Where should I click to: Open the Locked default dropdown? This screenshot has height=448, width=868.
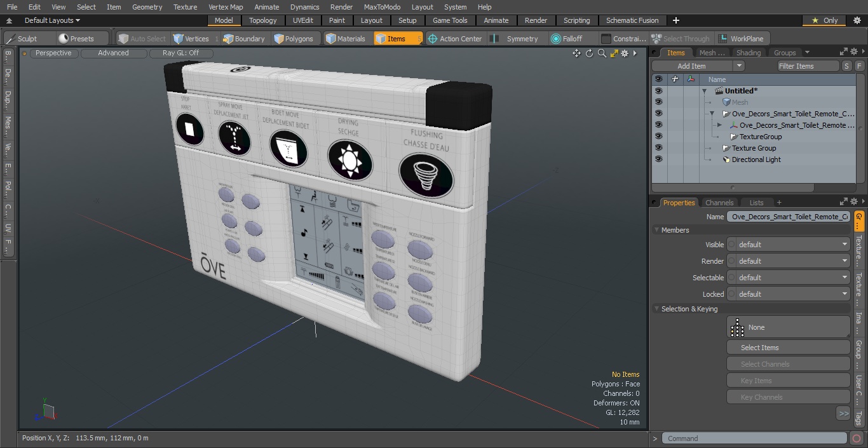tap(788, 294)
